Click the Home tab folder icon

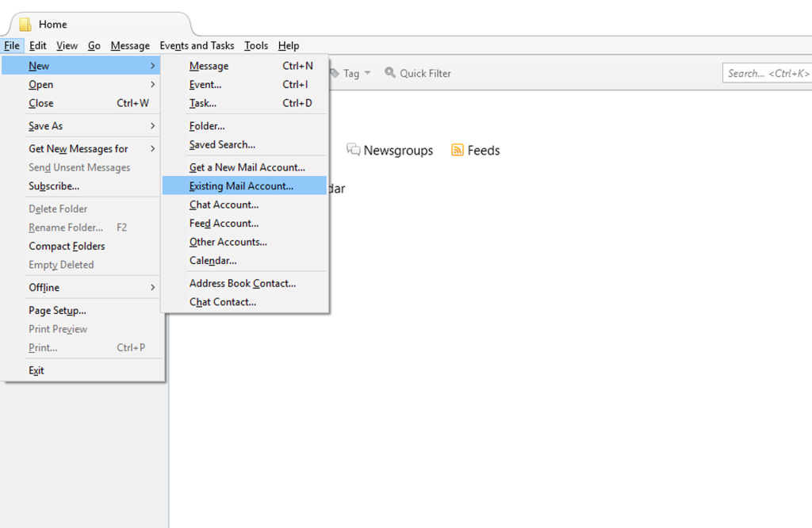25,25
